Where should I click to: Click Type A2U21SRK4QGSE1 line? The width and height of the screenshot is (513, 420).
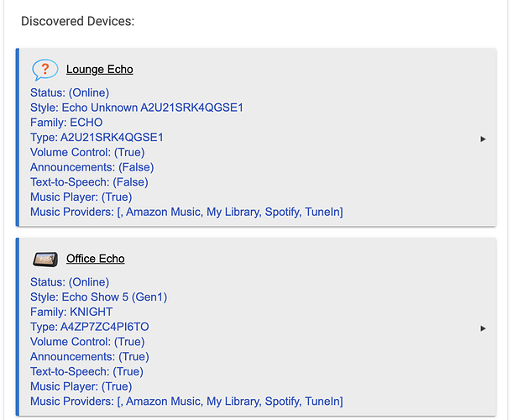click(97, 138)
